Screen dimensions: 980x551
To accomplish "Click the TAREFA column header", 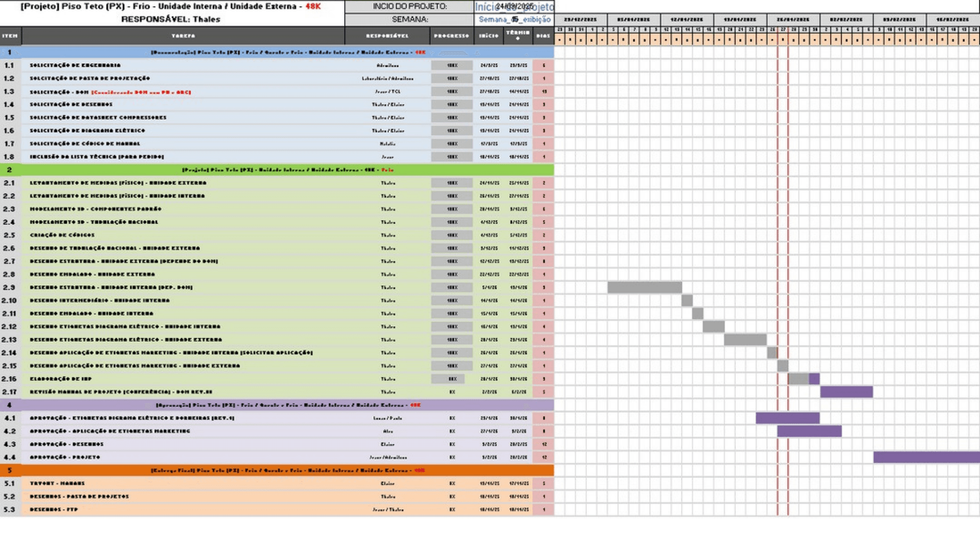I will (x=183, y=36).
